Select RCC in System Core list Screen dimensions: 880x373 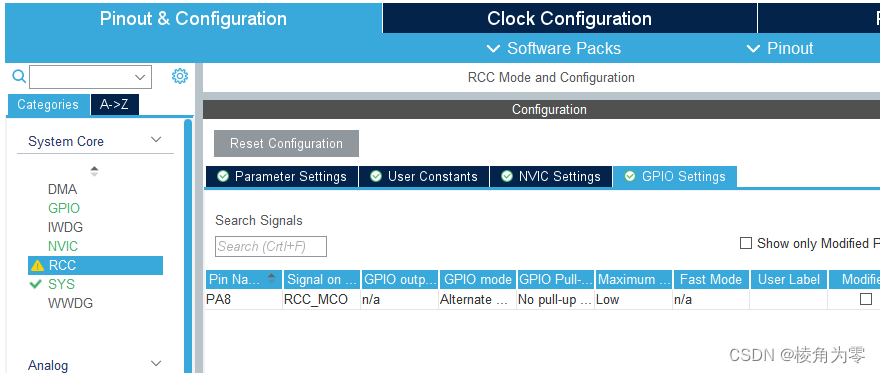[95, 265]
